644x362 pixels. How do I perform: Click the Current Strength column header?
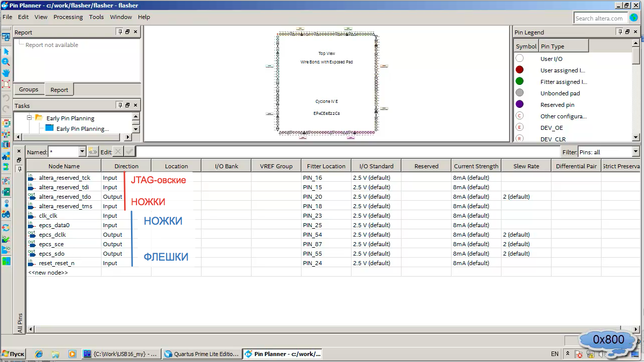(x=476, y=166)
